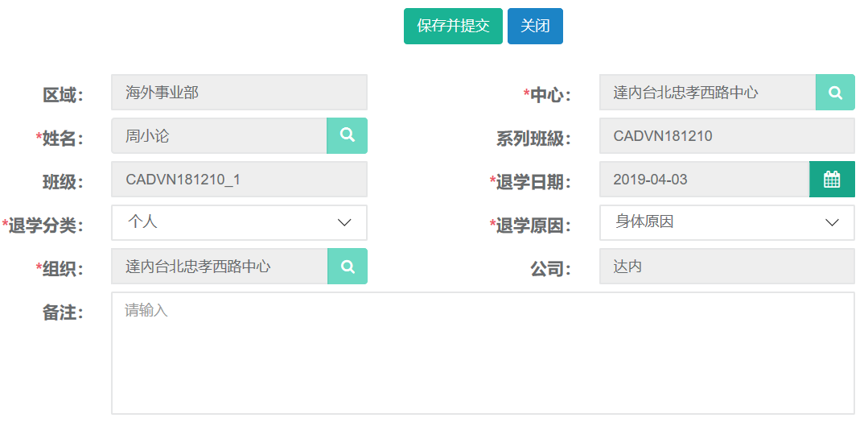Click the 组织 input field
This screenshot has height=422, width=868.
click(219, 267)
